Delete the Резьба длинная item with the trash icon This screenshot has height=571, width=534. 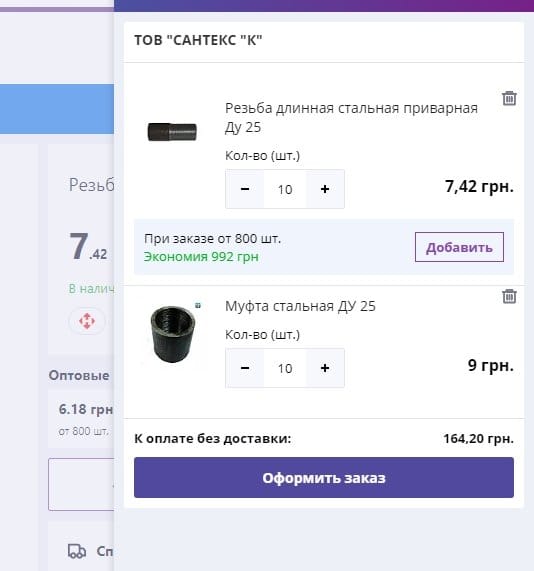coord(509,98)
